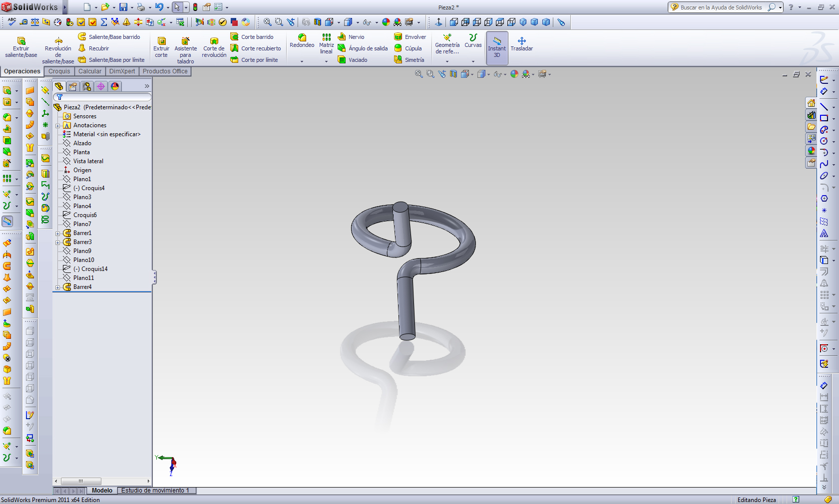Select Plano10 in feature tree
The image size is (839, 504).
pos(79,260)
